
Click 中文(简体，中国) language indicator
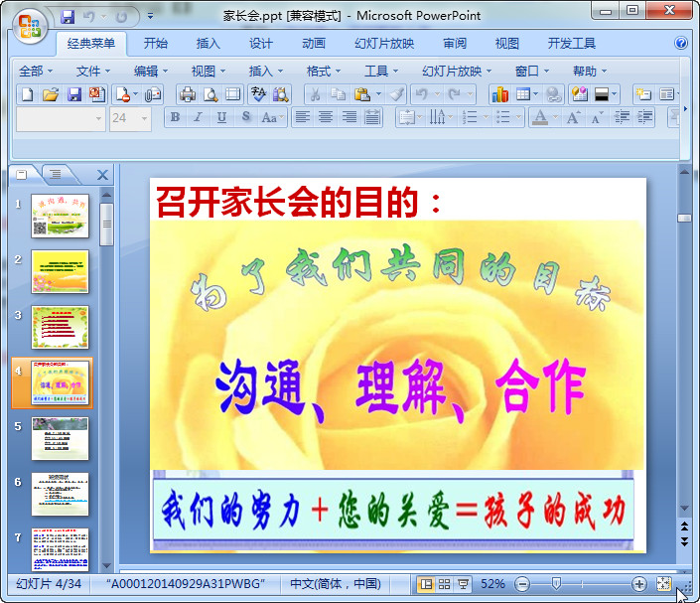(x=336, y=584)
